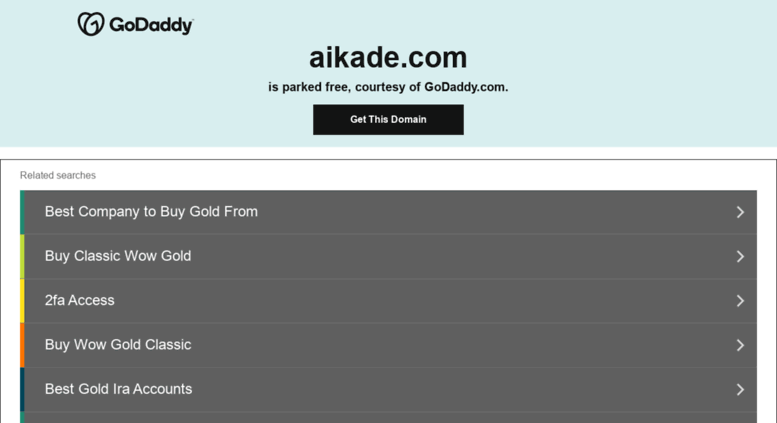Open the Buy Classic Wow Gold search
This screenshot has height=423, width=777.
pos(118,256)
